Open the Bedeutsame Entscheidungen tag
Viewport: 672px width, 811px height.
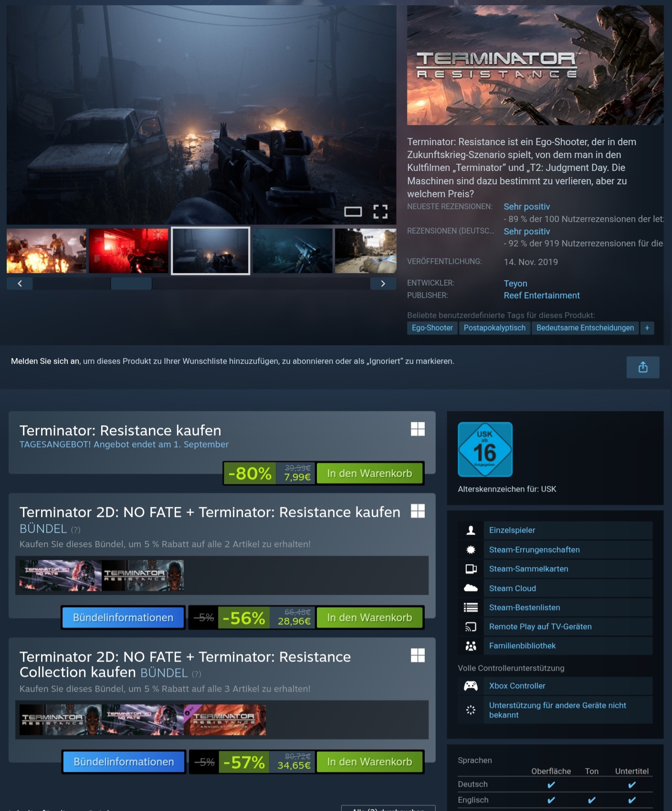coord(585,328)
